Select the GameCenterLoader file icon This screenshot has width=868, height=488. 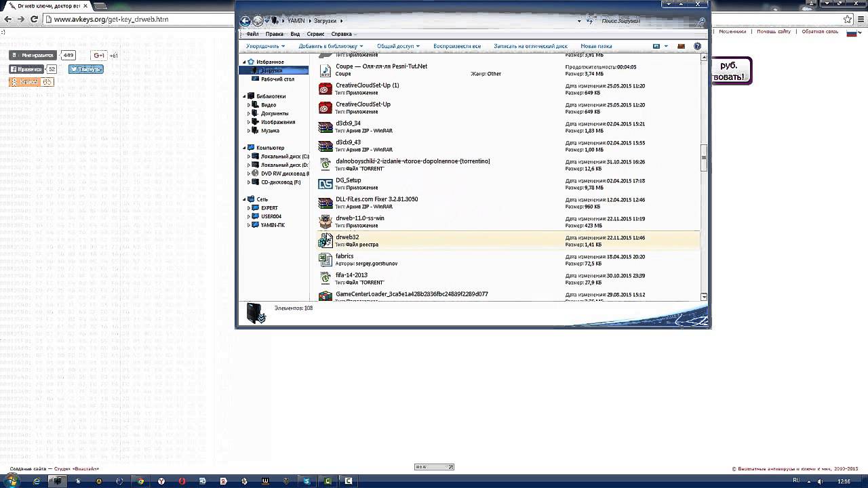[325, 296]
